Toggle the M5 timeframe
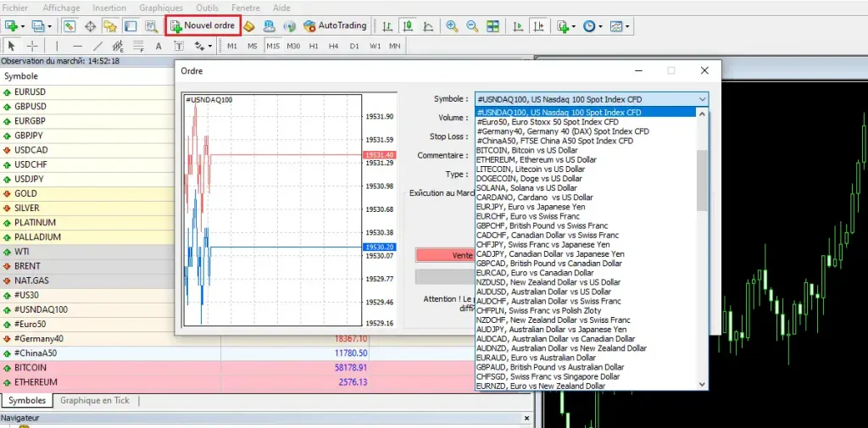Image resolution: width=868 pixels, height=428 pixels. point(253,46)
